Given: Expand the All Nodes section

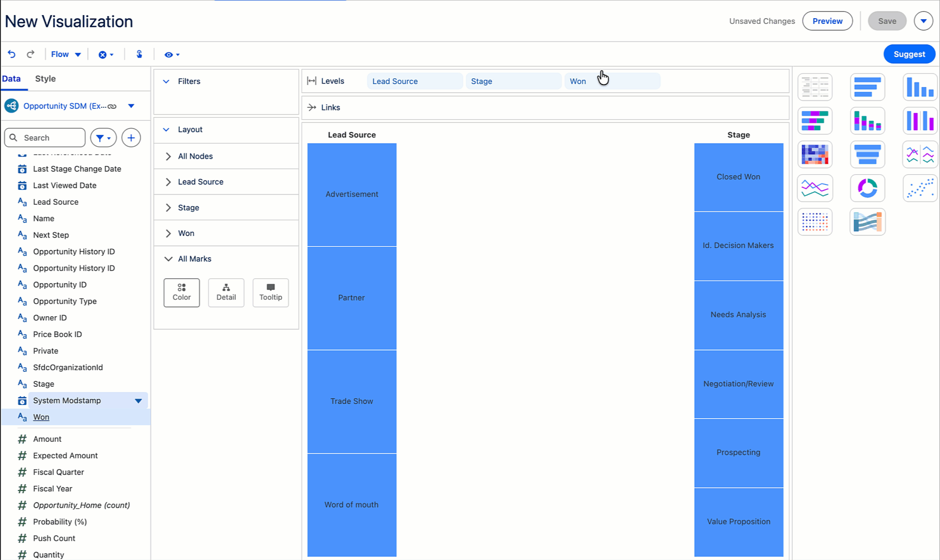Looking at the screenshot, I should pyautogui.click(x=169, y=156).
